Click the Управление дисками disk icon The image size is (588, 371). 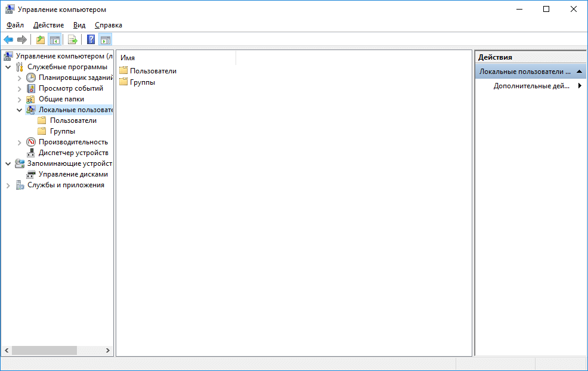pos(31,175)
